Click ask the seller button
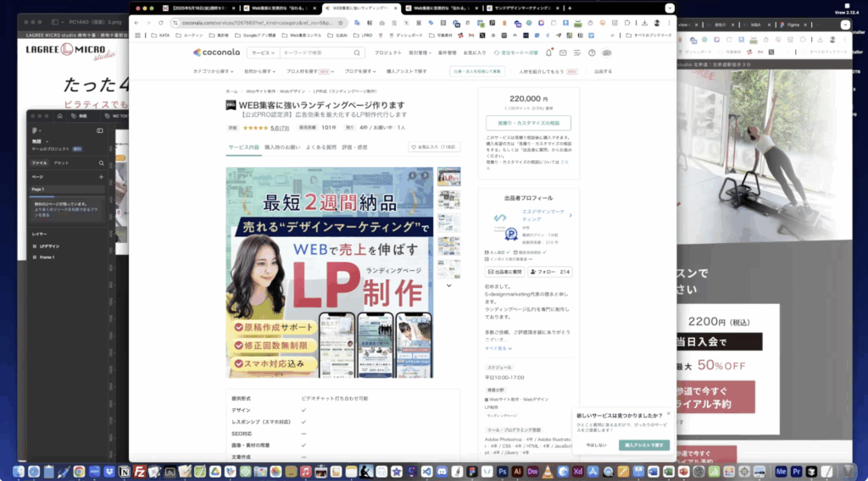 [x=505, y=272]
